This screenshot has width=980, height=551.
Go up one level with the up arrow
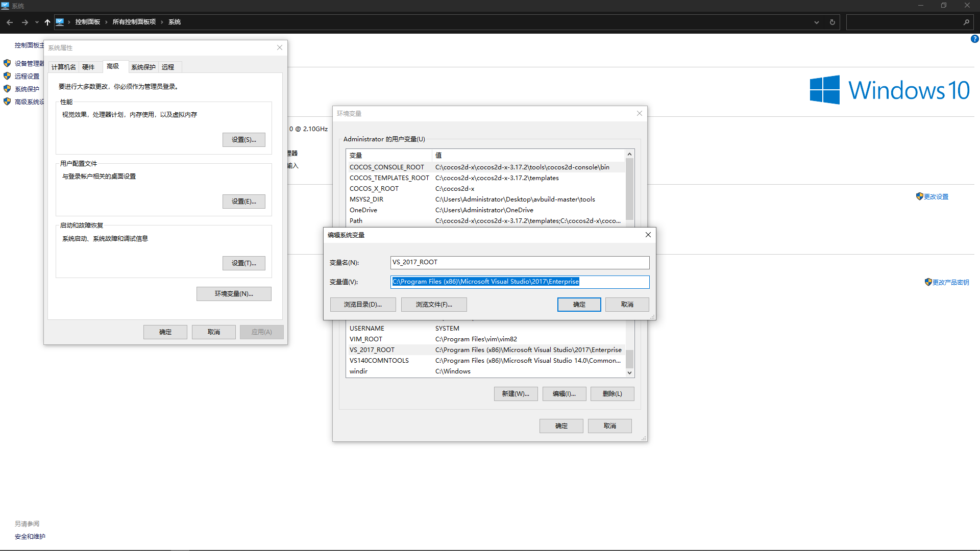[47, 22]
